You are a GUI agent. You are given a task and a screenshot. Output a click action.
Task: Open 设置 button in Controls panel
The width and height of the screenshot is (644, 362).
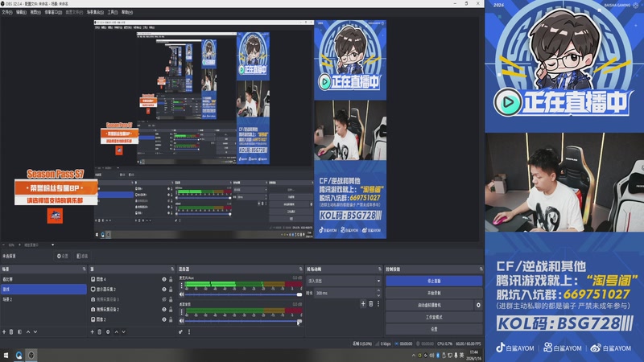(434, 329)
